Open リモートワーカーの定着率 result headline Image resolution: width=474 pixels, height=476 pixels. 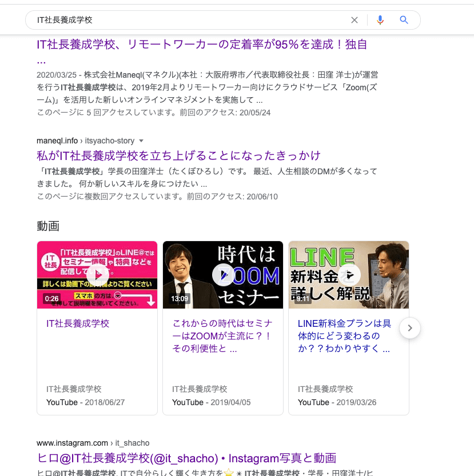tap(202, 45)
